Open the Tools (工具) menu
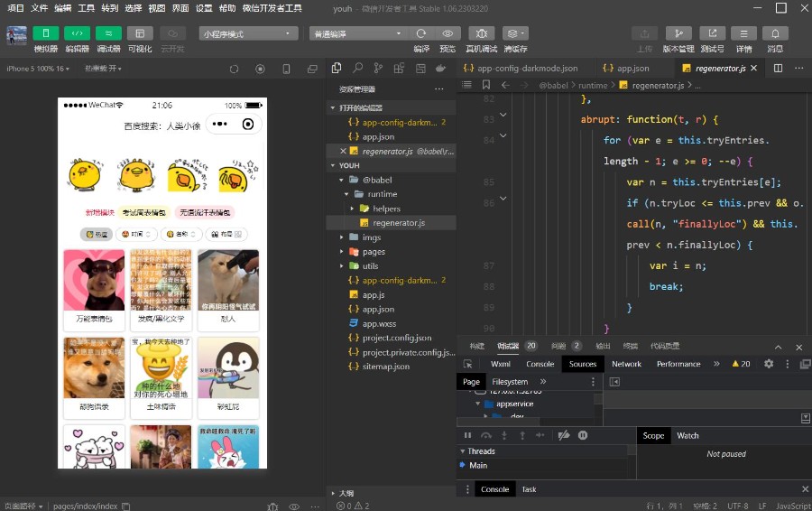 [86, 8]
